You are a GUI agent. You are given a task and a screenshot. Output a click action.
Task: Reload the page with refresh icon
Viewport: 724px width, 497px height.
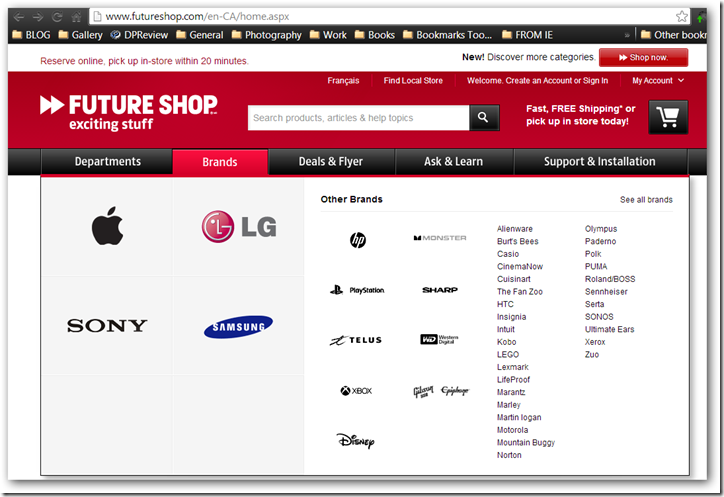pyautogui.click(x=57, y=17)
